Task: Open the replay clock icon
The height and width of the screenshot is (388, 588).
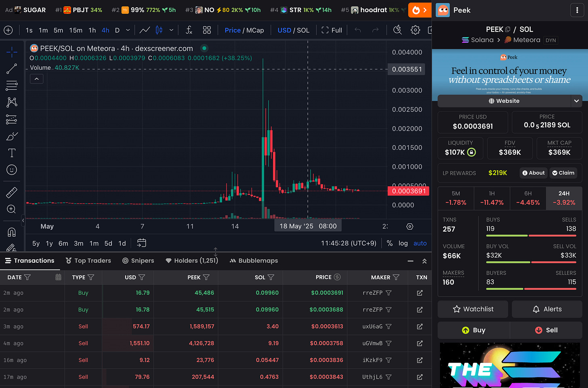Action: point(397,30)
